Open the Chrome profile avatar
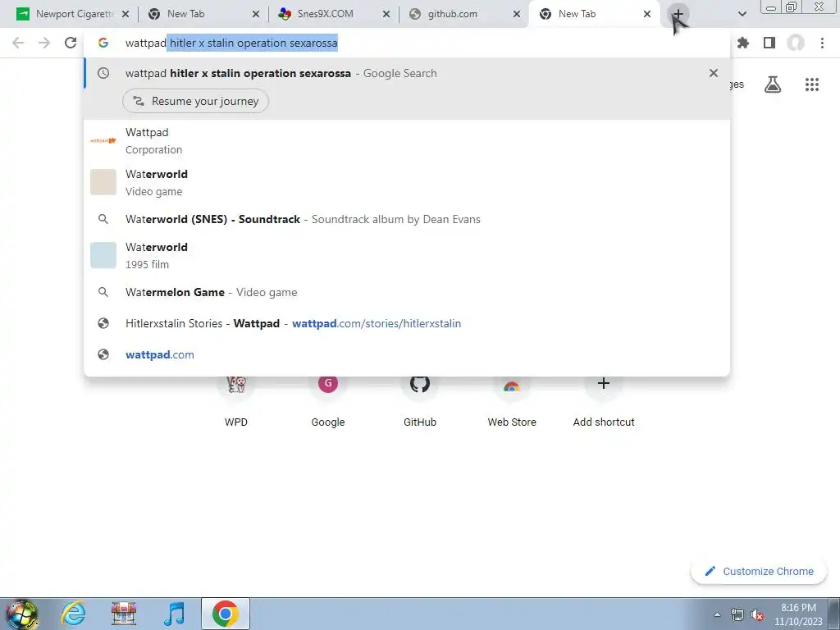840x630 pixels. (796, 43)
